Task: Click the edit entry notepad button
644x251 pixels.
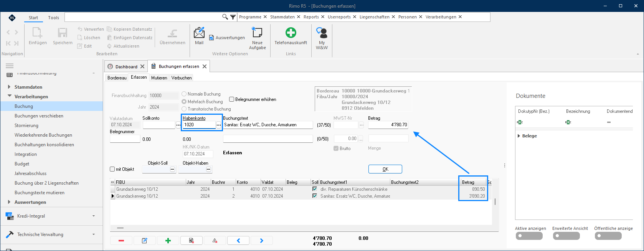Action: click(145, 241)
